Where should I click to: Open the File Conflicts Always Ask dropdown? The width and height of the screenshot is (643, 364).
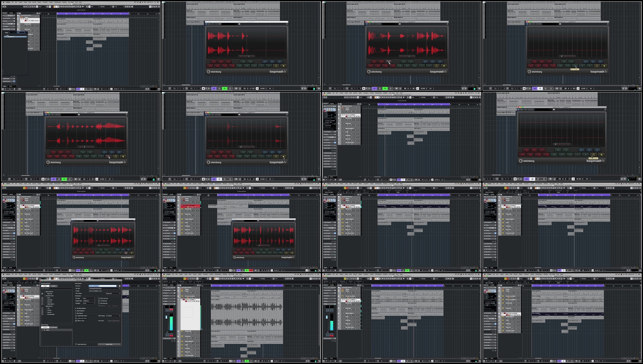click(x=113, y=293)
